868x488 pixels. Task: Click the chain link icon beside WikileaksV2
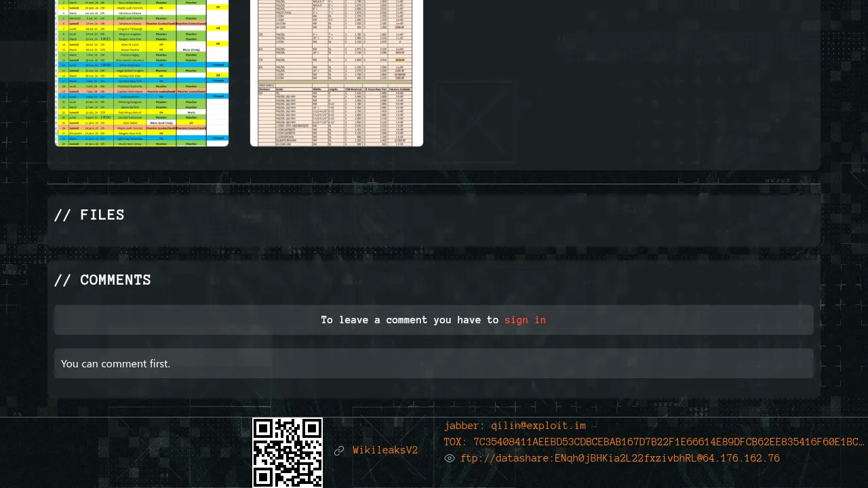pyautogui.click(x=339, y=451)
